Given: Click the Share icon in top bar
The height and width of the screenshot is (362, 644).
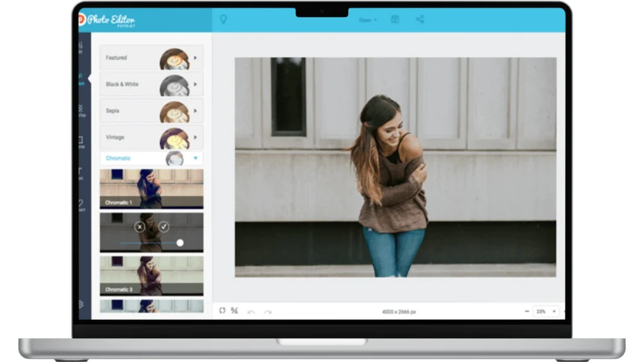Looking at the screenshot, I should pos(419,19).
